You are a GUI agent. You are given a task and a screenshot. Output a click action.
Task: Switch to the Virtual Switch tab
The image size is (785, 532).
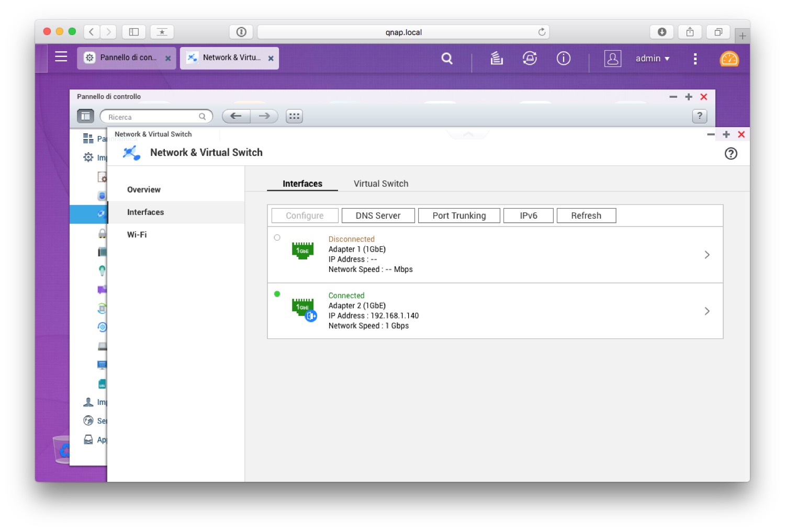click(381, 184)
